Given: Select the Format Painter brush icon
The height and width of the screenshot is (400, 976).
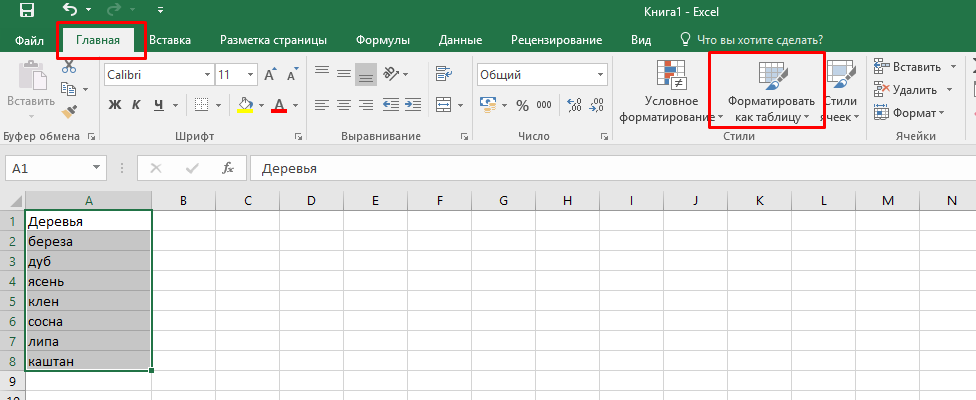Looking at the screenshot, I should coord(69,112).
